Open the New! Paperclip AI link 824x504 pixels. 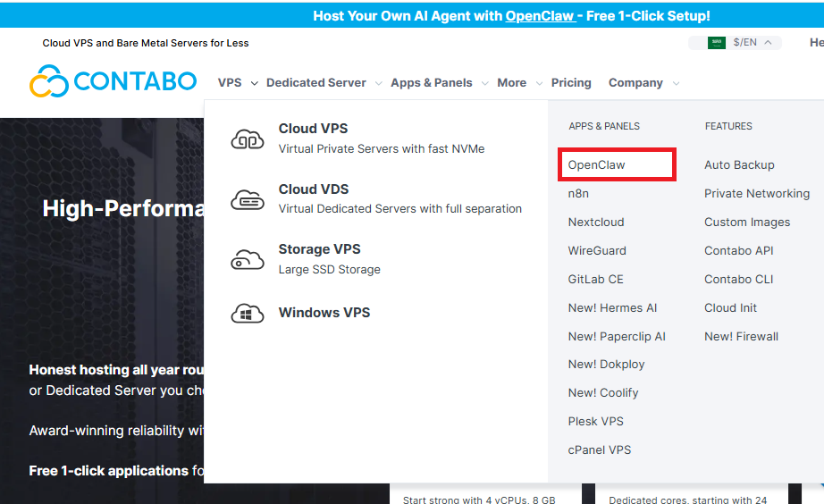pos(617,337)
